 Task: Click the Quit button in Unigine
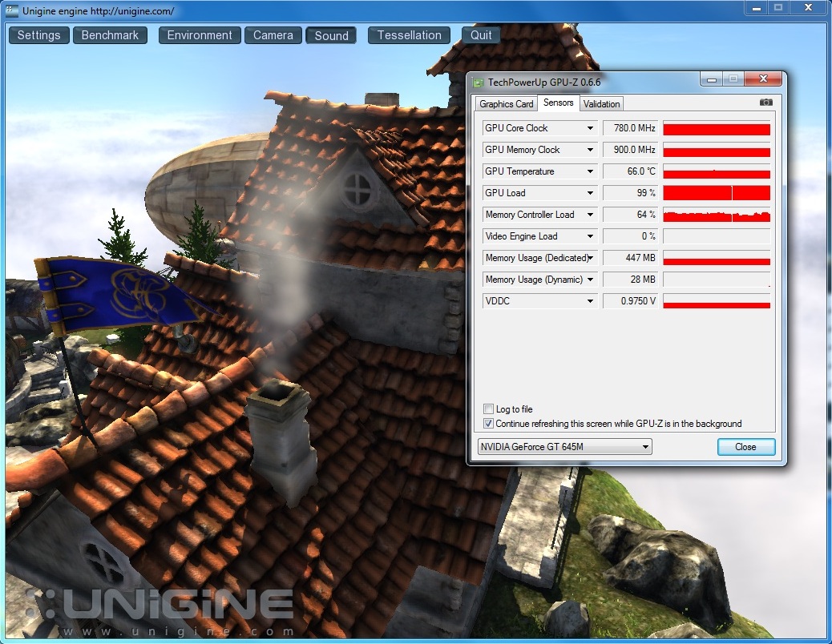pyautogui.click(x=481, y=35)
